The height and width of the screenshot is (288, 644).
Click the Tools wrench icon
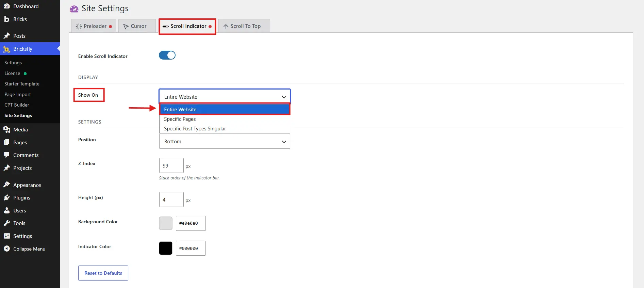[7, 223]
